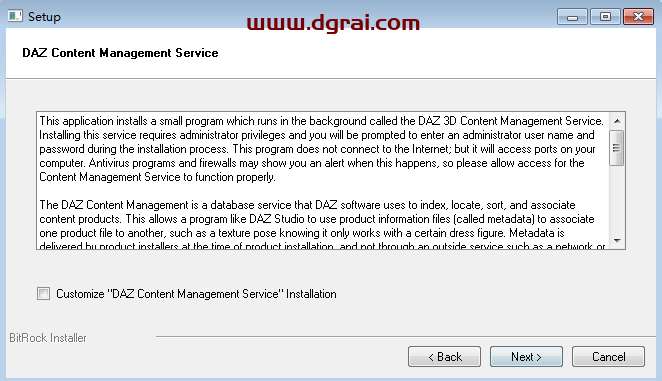This screenshot has height=381, width=662.
Task: Maximize the Setup window
Action: tap(605, 17)
